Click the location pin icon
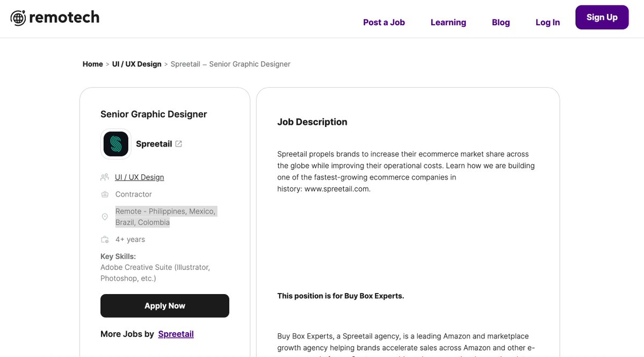The height and width of the screenshot is (357, 644). (105, 217)
